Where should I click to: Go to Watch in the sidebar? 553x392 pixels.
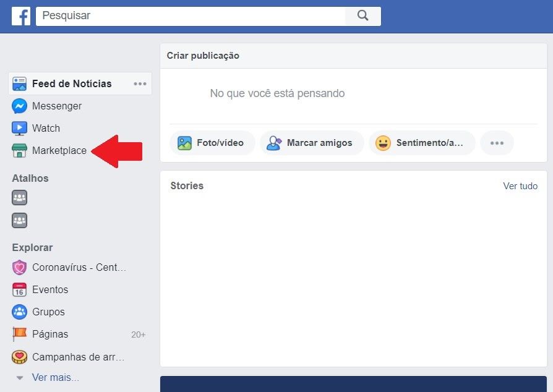click(46, 129)
